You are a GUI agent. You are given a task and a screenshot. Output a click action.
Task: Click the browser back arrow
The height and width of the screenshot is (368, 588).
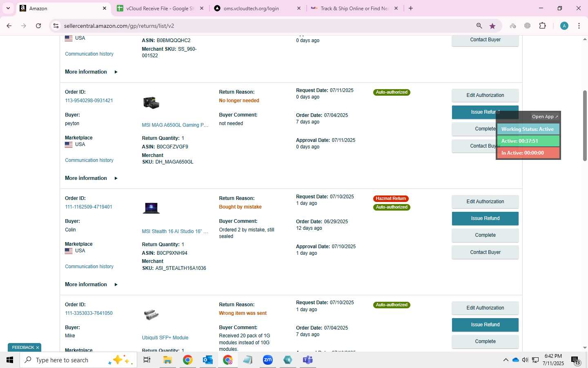coord(9,26)
